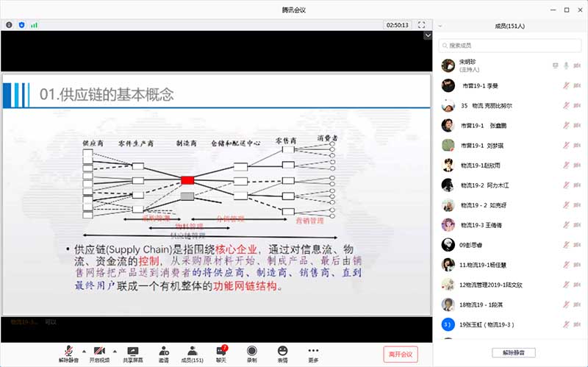Expand the audio options arrow beside the microphone
Image resolution: width=588 pixels, height=367 pixels.
point(83,350)
